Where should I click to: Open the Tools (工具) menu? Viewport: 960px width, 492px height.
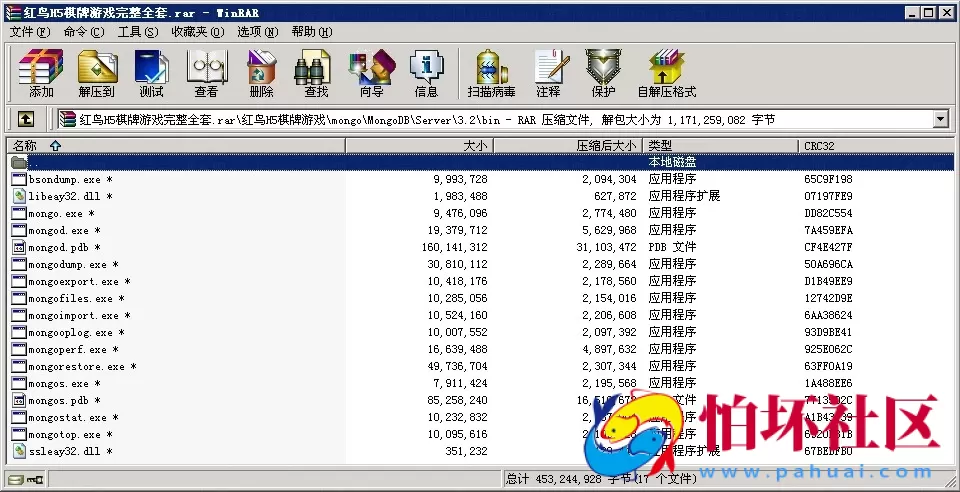(x=138, y=32)
